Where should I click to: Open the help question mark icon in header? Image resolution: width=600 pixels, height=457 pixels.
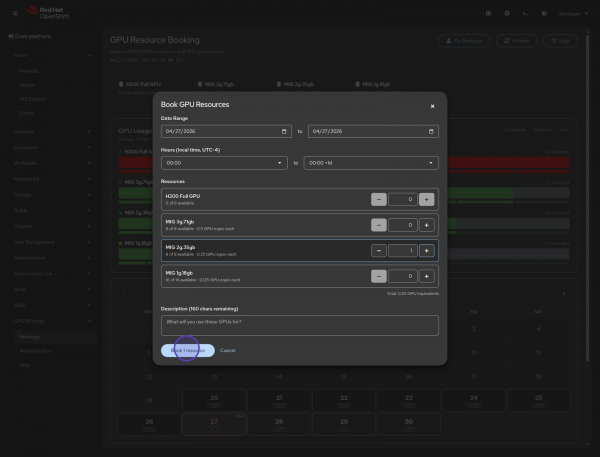pyautogui.click(x=544, y=13)
